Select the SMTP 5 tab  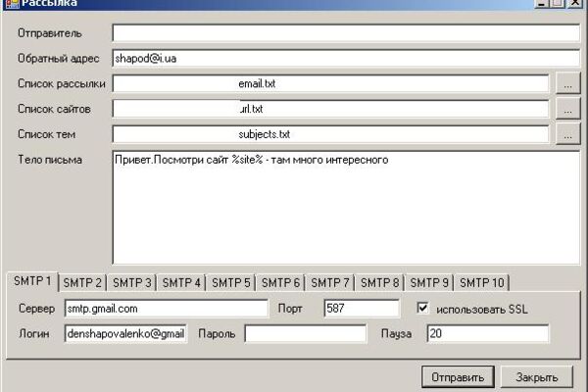click(231, 283)
